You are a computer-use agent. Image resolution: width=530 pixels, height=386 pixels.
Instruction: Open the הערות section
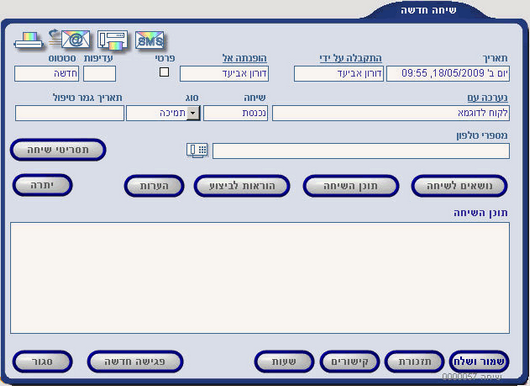pyautogui.click(x=154, y=186)
